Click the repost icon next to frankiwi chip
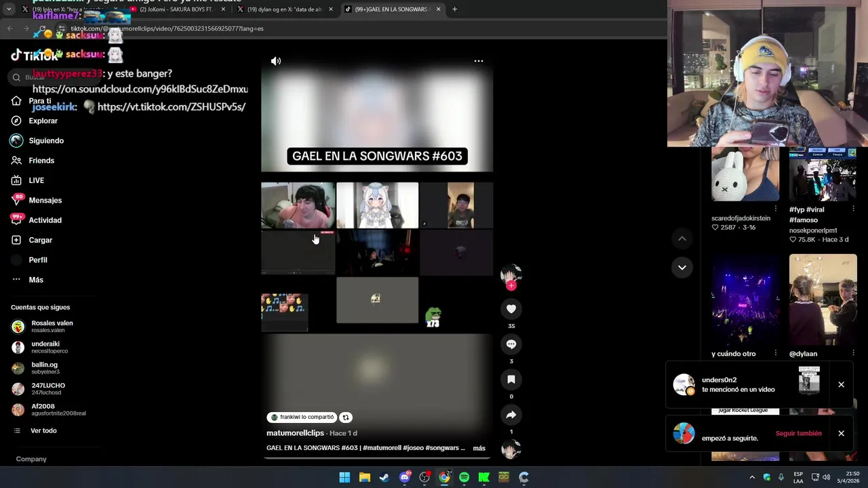Screen dimensions: 868x488 coord(345,418)
